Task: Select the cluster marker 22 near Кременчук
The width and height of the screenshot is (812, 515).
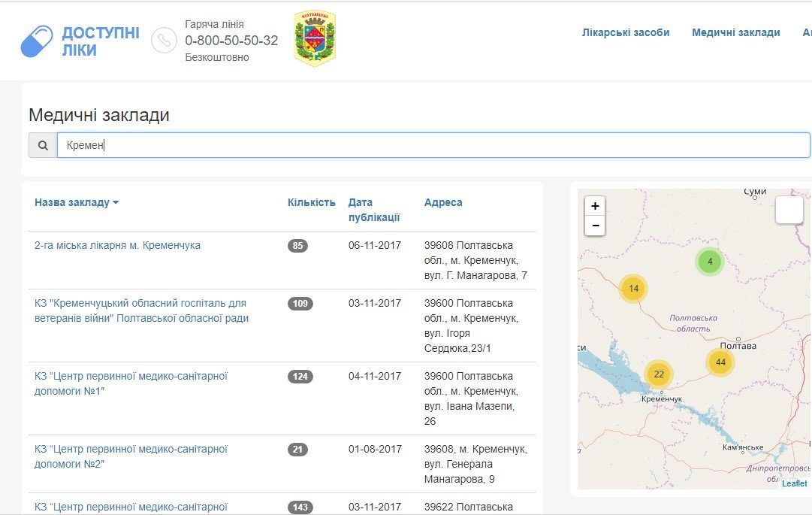Action: [659, 374]
